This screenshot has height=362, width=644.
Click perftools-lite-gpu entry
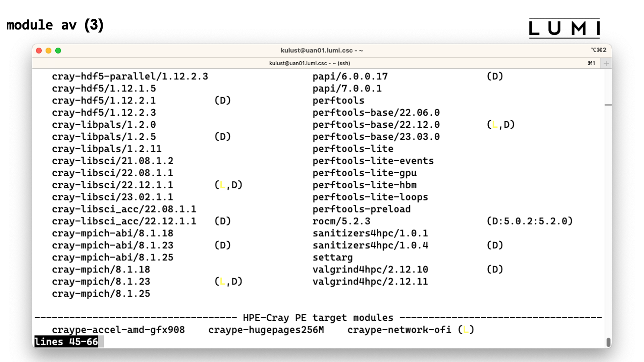pos(365,173)
